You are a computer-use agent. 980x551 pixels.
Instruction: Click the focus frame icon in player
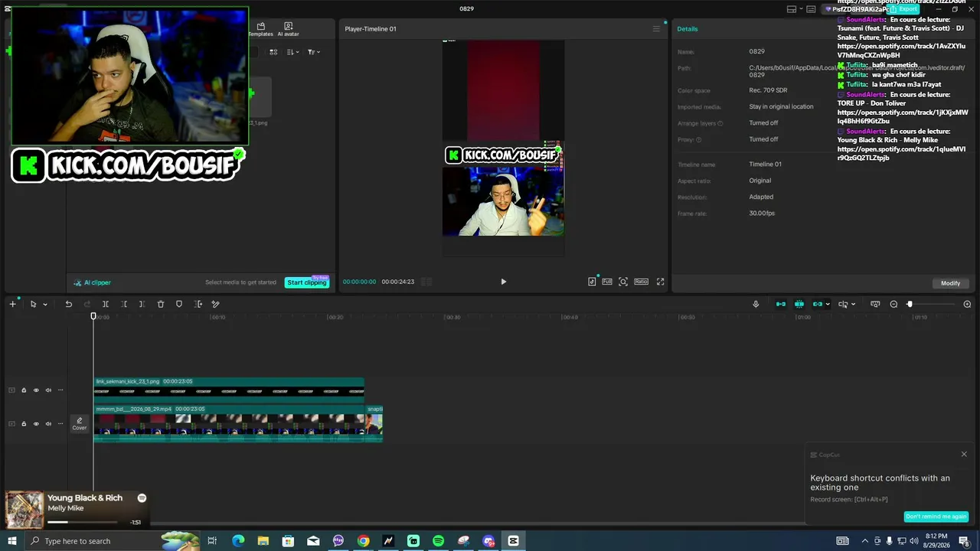[x=623, y=282]
